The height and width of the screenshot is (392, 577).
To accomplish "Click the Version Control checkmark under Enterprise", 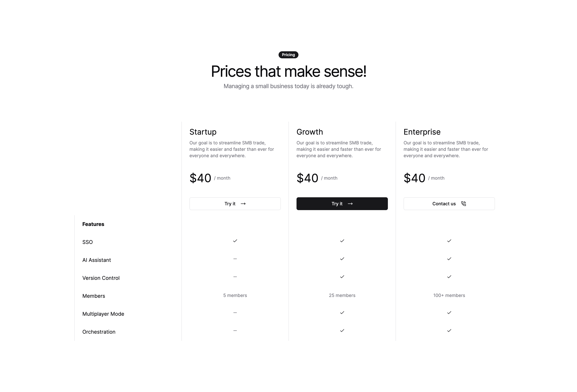I will click(x=449, y=277).
